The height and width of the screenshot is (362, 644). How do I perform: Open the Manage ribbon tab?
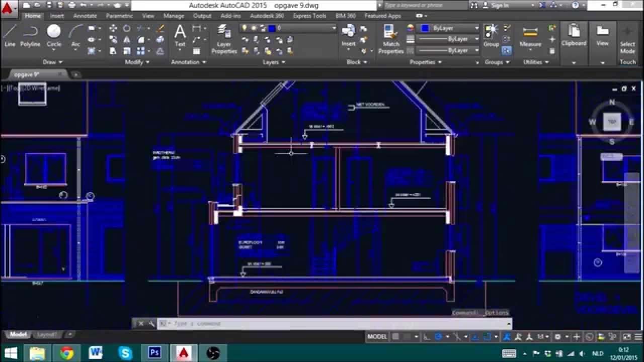click(x=174, y=16)
